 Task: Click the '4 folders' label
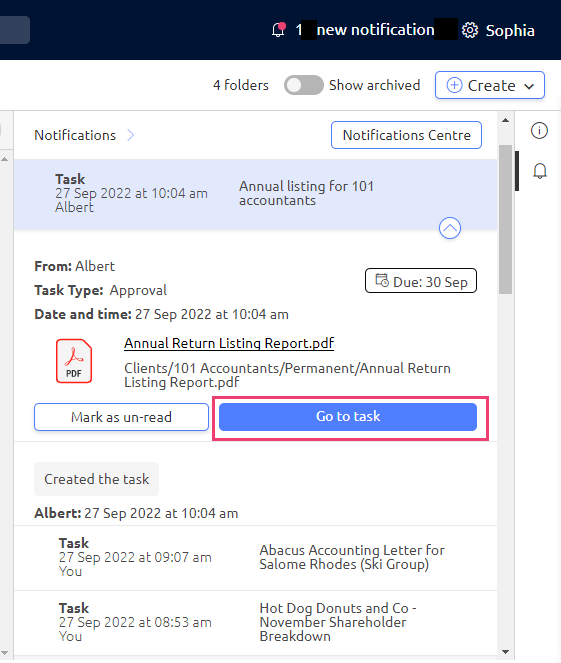(x=241, y=85)
